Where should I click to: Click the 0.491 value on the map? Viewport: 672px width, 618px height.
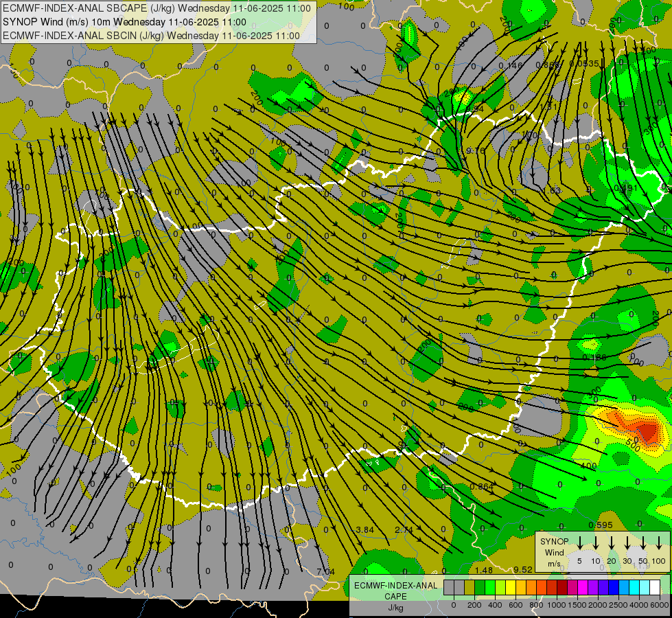[x=626, y=188]
